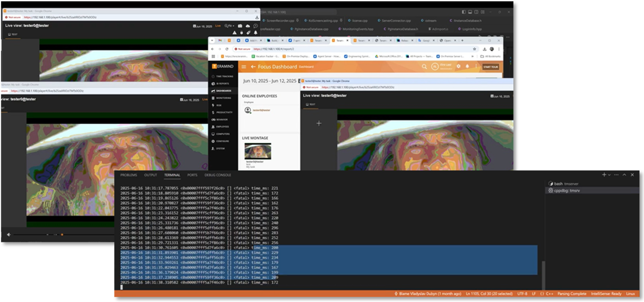644x302 pixels.
Task: Unpin the ScreenRecorder.cpp tab using its pin icon
Action: pos(297,20)
